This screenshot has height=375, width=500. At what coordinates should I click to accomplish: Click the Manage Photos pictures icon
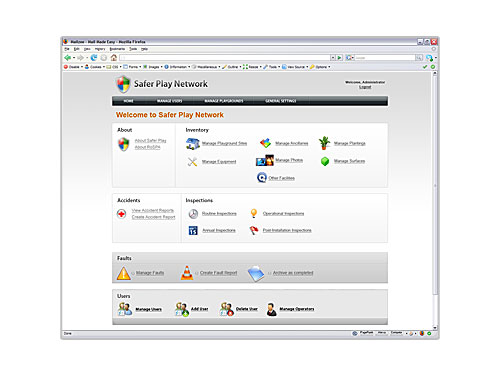(265, 160)
